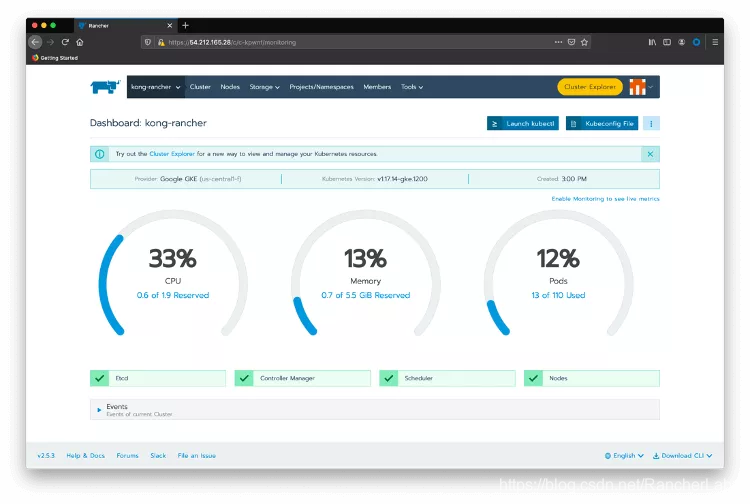Click the File an Issue link

[x=197, y=456]
